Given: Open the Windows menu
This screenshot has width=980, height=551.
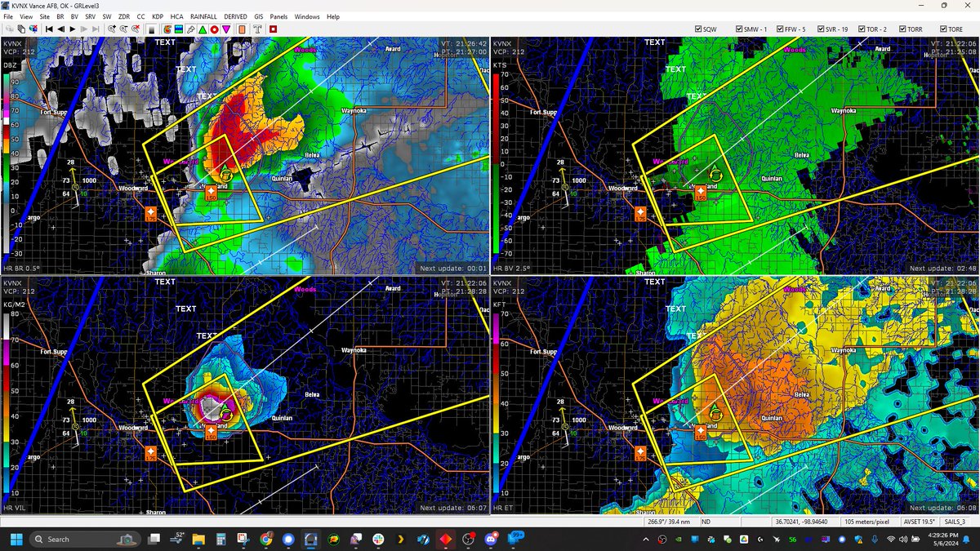Looking at the screenshot, I should (x=307, y=16).
